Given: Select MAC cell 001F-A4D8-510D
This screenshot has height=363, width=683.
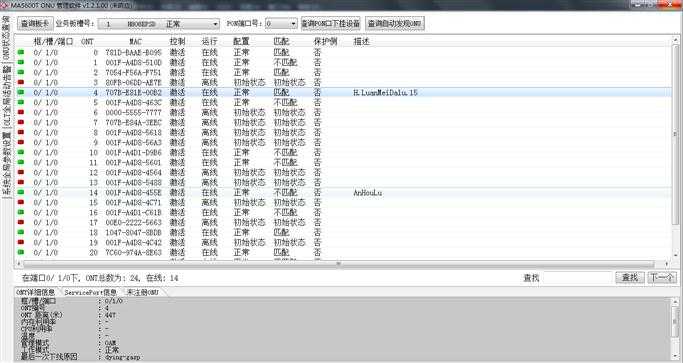Looking at the screenshot, I should pos(133,62).
